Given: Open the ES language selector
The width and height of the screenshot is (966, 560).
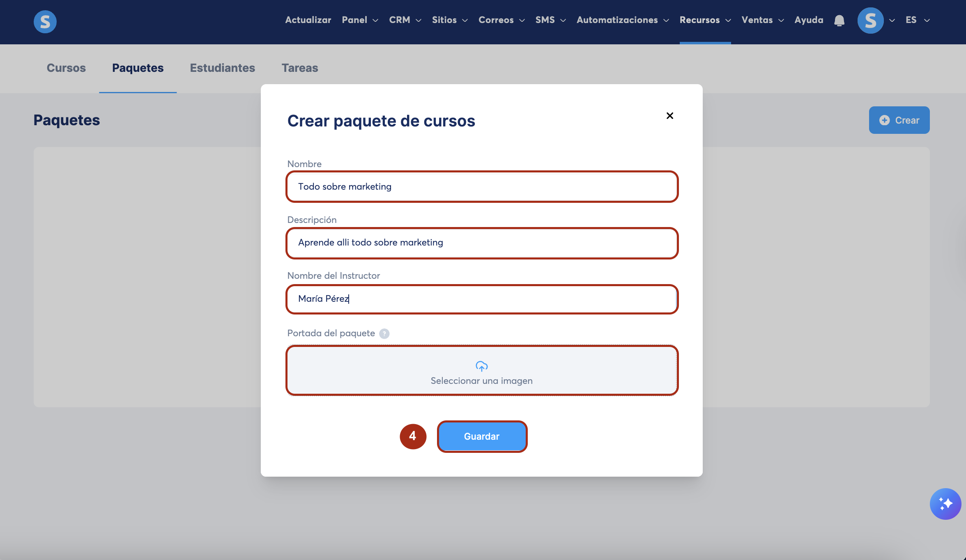Looking at the screenshot, I should pos(917,20).
